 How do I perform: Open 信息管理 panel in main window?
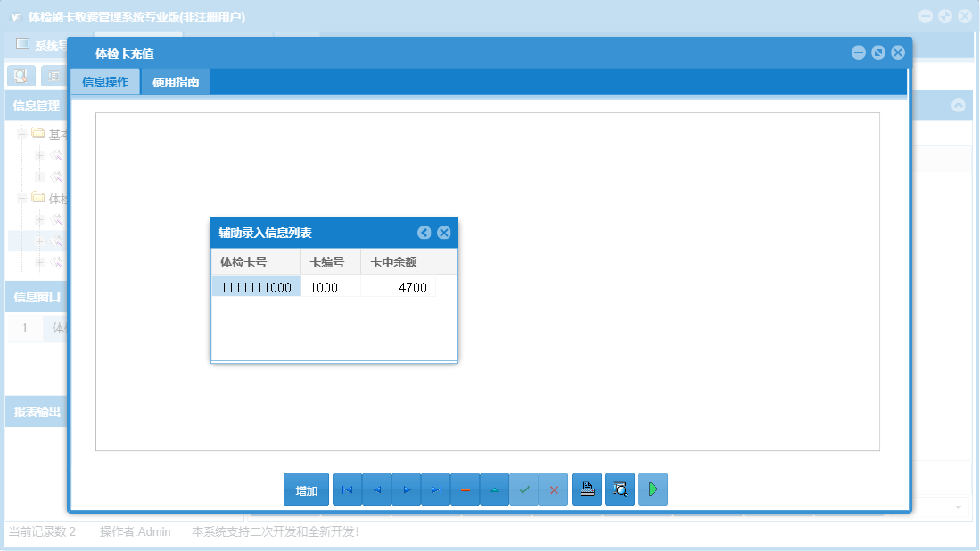(37, 105)
